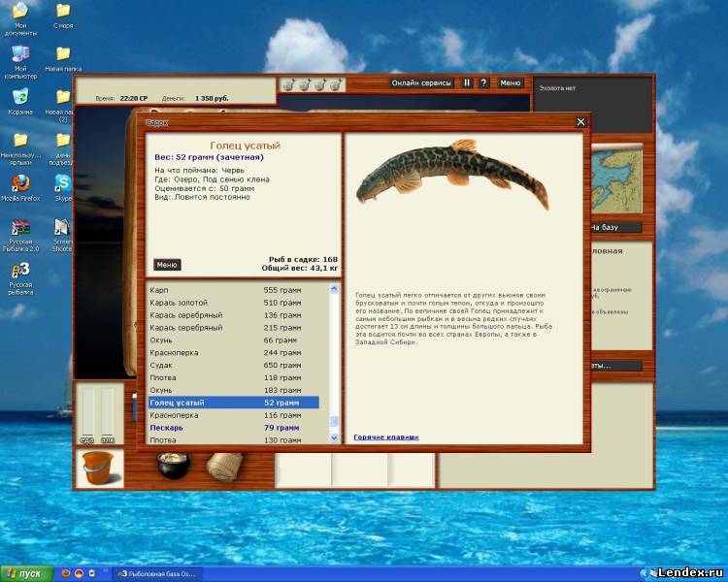Viewport: 728px width, 582px height.
Task: Click the Меню button in fish details panel
Action: coord(167,265)
